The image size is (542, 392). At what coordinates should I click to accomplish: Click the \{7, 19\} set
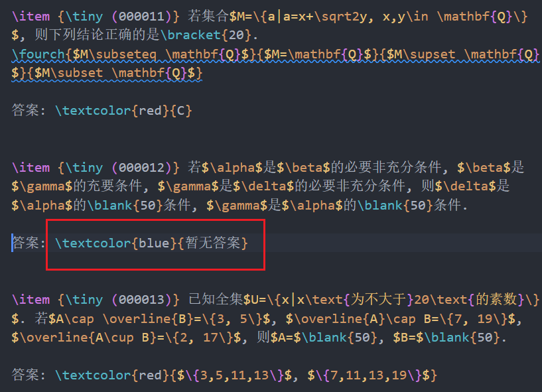(x=469, y=319)
